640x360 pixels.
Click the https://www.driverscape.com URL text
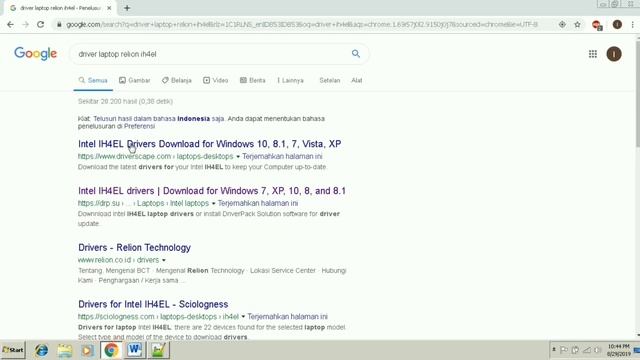(x=124, y=156)
